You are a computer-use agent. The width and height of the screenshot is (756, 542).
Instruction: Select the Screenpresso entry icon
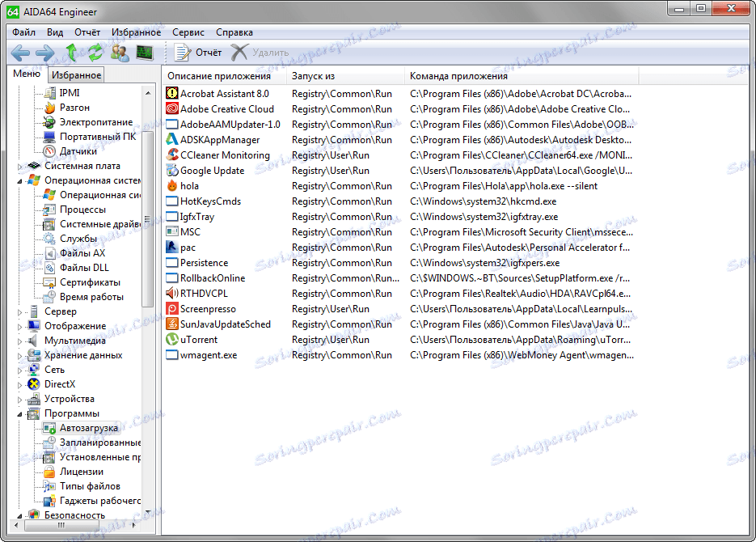(x=171, y=308)
